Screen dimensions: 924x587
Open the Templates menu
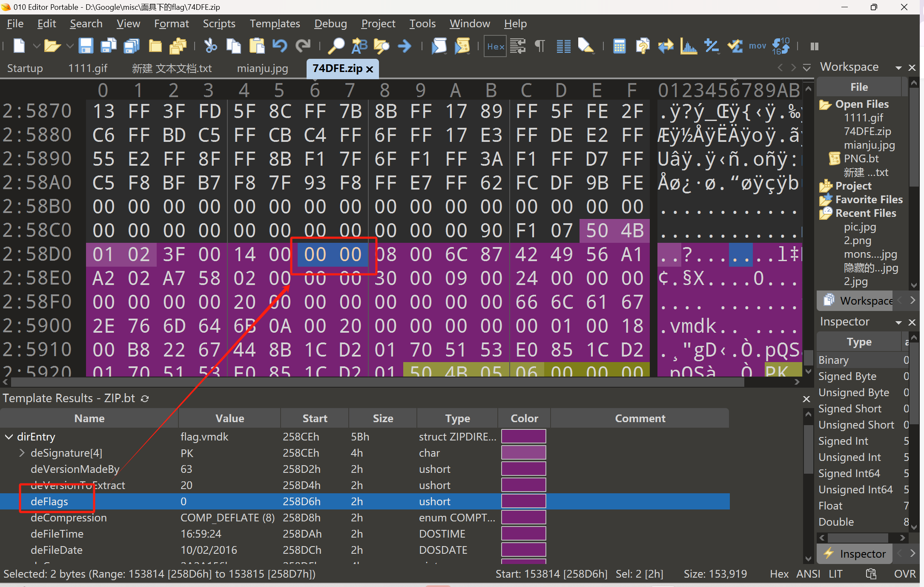point(275,23)
